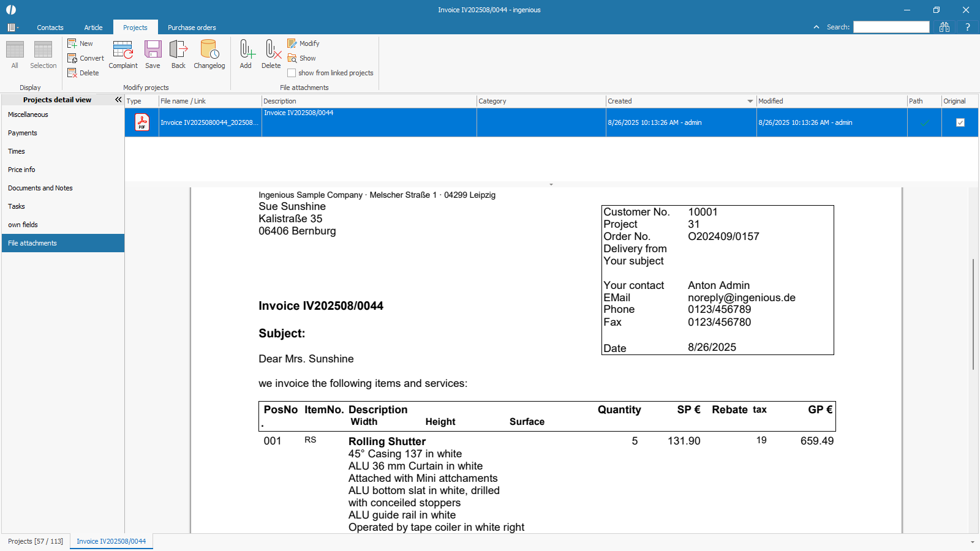The height and width of the screenshot is (551, 980).
Task: Switch to the Purchase orders tab
Action: click(192, 28)
